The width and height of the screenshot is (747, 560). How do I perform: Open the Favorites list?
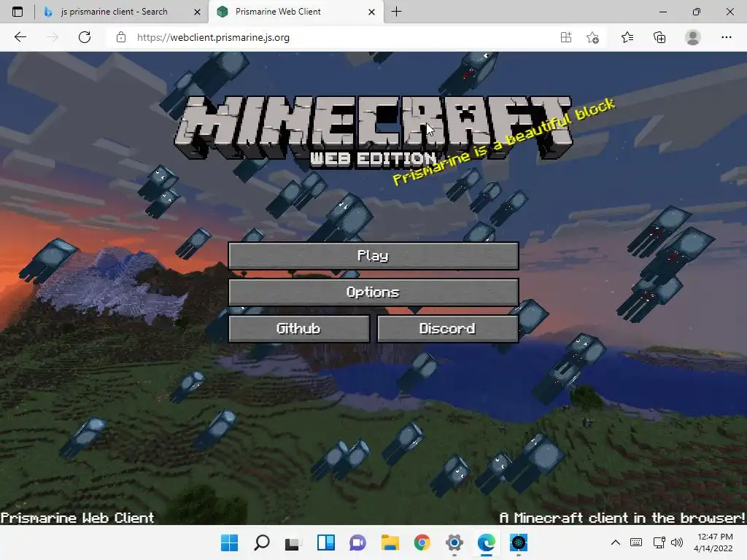point(627,37)
